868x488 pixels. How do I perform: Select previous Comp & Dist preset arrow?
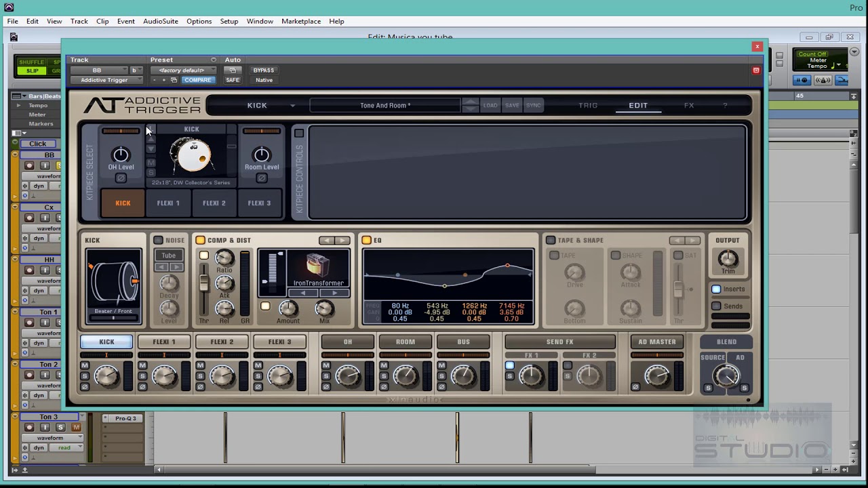327,240
